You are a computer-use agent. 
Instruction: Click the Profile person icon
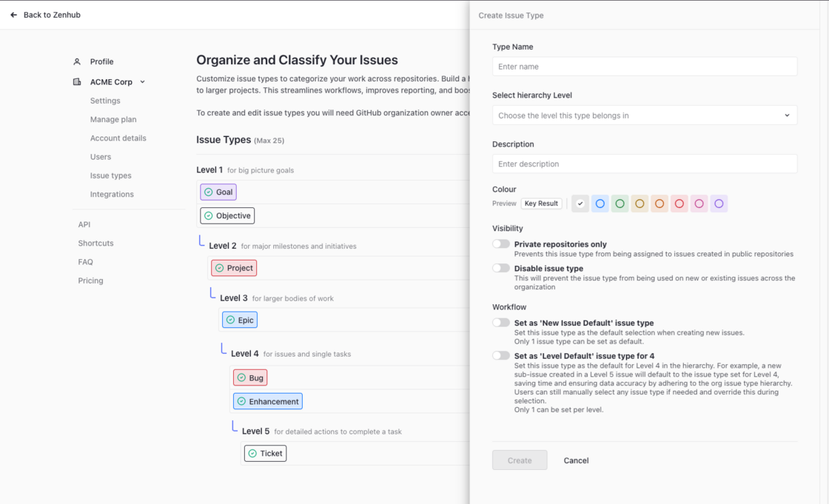(x=77, y=61)
